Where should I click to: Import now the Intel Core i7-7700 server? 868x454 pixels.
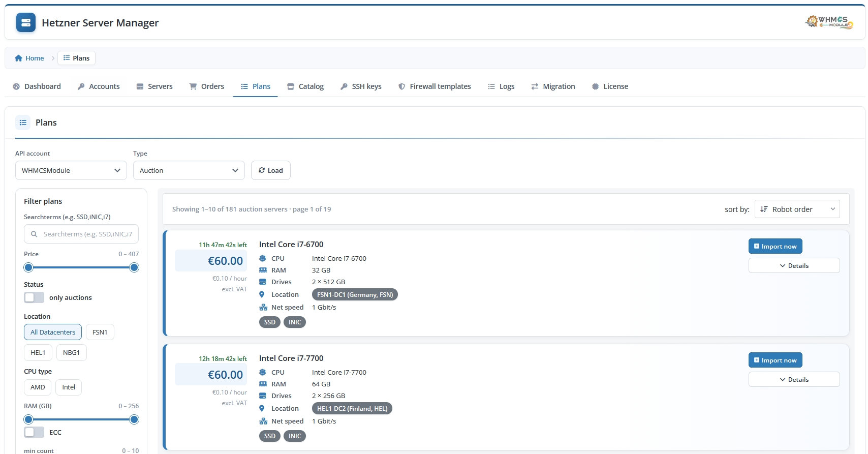pyautogui.click(x=776, y=360)
